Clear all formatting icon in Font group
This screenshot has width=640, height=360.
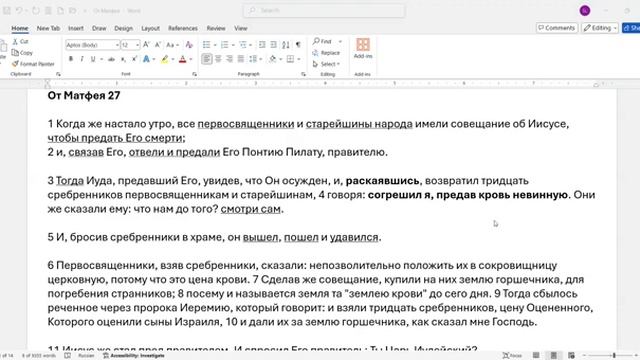pyautogui.click(x=189, y=44)
